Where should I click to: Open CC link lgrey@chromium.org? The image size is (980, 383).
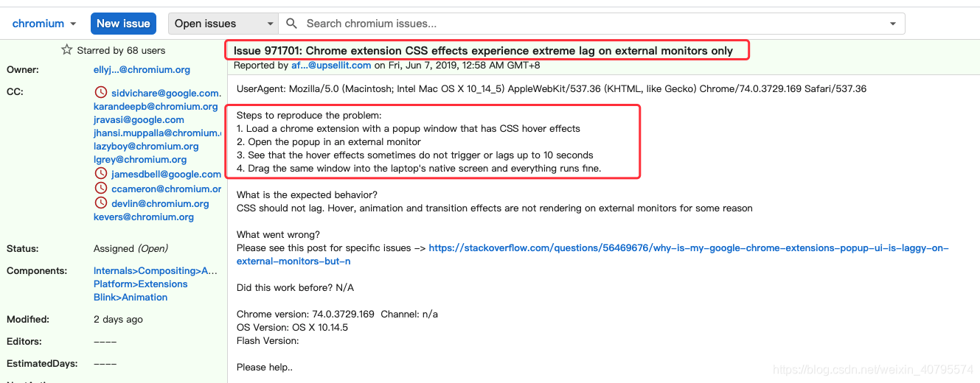click(x=140, y=159)
